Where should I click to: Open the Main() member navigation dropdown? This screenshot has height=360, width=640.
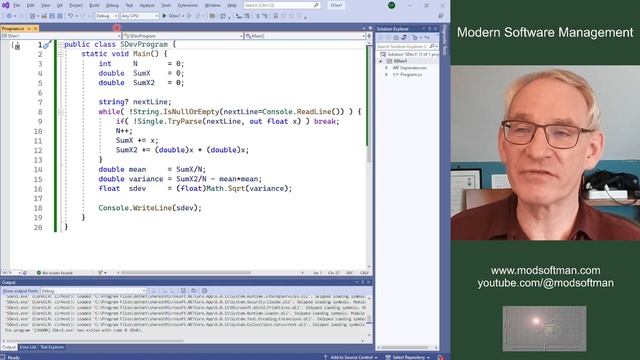click(304, 36)
